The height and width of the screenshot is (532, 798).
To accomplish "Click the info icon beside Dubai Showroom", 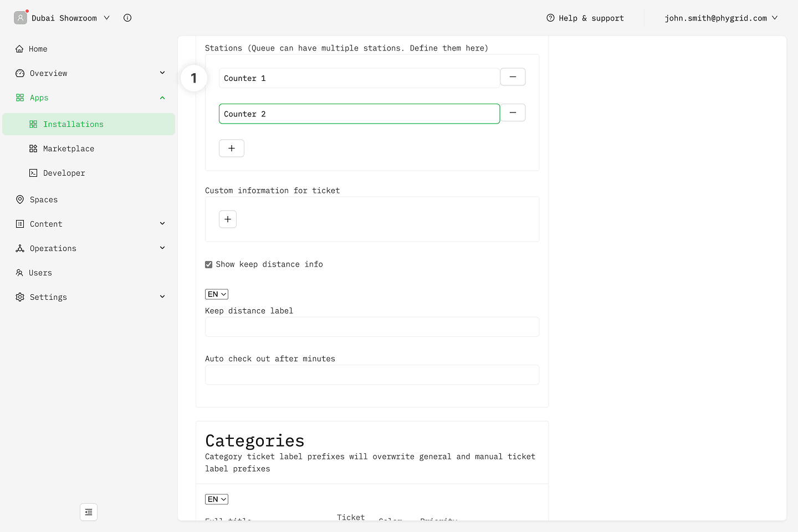I will [x=127, y=18].
